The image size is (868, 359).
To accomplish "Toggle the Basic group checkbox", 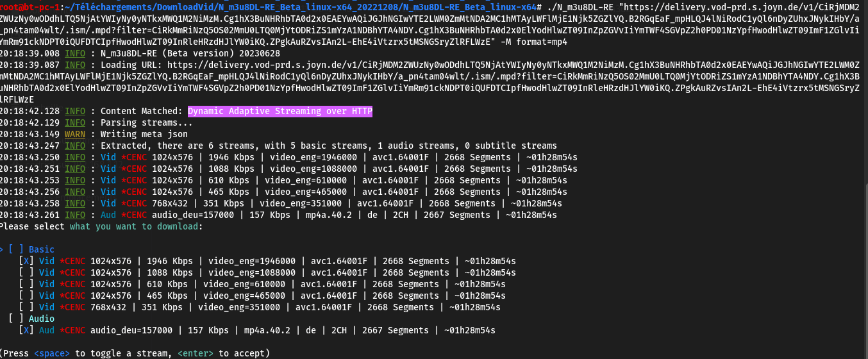I will pos(16,249).
